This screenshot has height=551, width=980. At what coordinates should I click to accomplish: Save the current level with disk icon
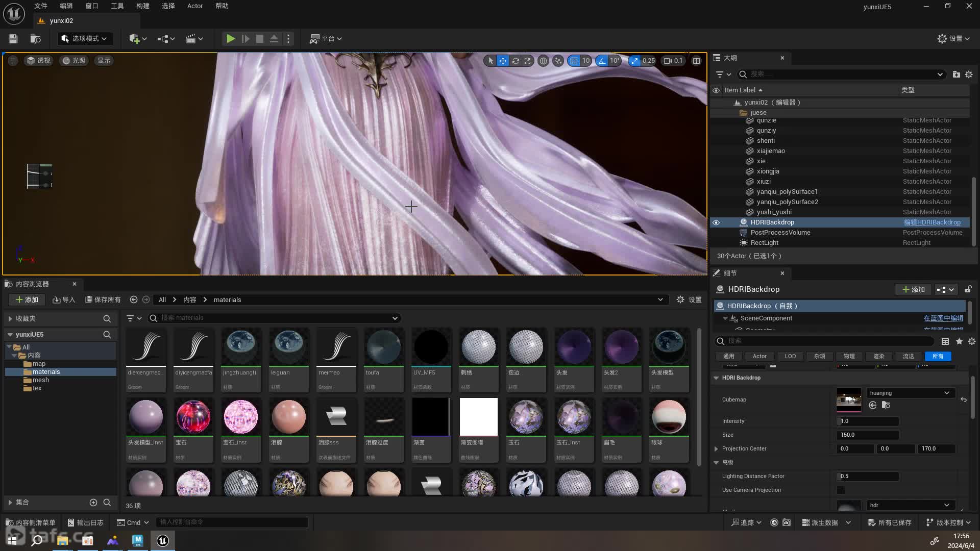point(13,39)
